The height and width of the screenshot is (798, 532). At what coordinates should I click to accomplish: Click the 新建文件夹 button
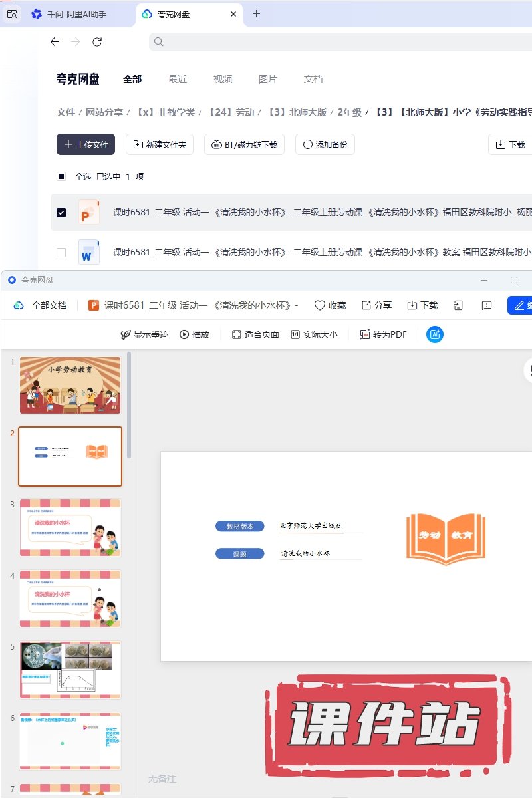pyautogui.click(x=160, y=144)
